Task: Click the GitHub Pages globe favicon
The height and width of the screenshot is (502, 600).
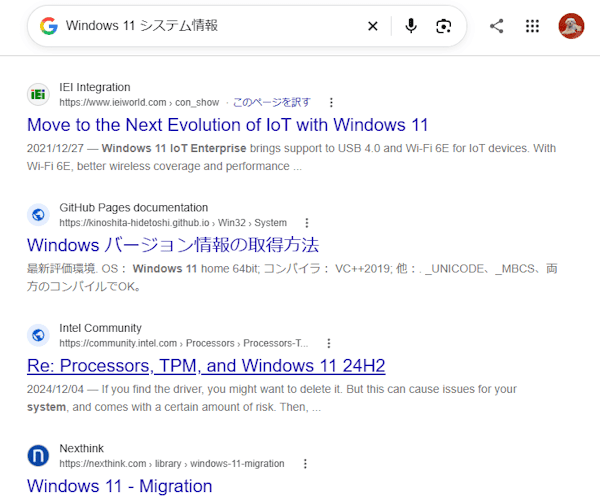Action: click(38, 215)
